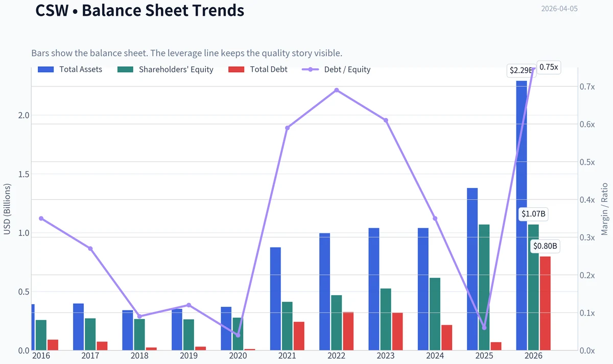
Task: Click the 1.5 tick on the USD axis
Action: point(23,174)
